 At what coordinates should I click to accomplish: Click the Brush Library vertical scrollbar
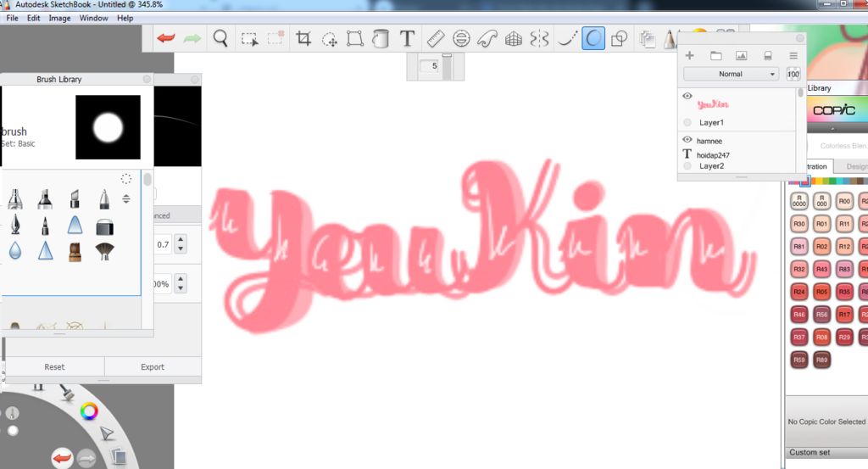click(x=147, y=179)
